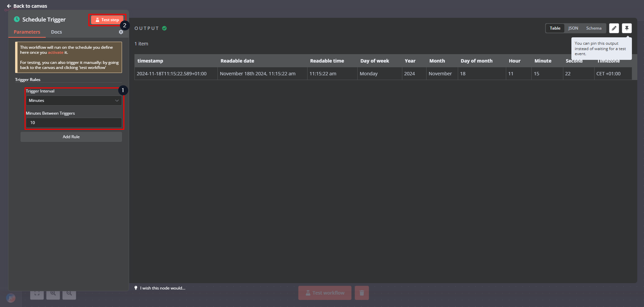Screen dimensions: 644x307
Task: Click the Day of week column header
Action: [380, 61]
